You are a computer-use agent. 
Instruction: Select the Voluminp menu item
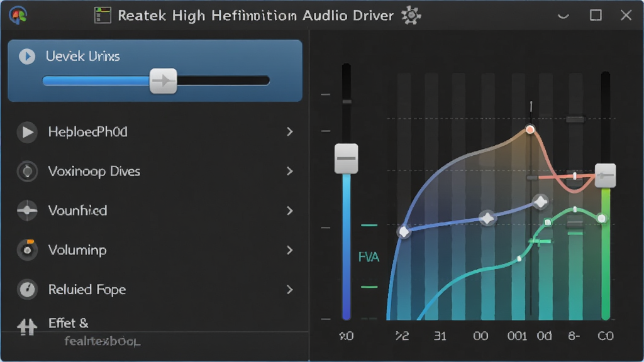click(155, 250)
